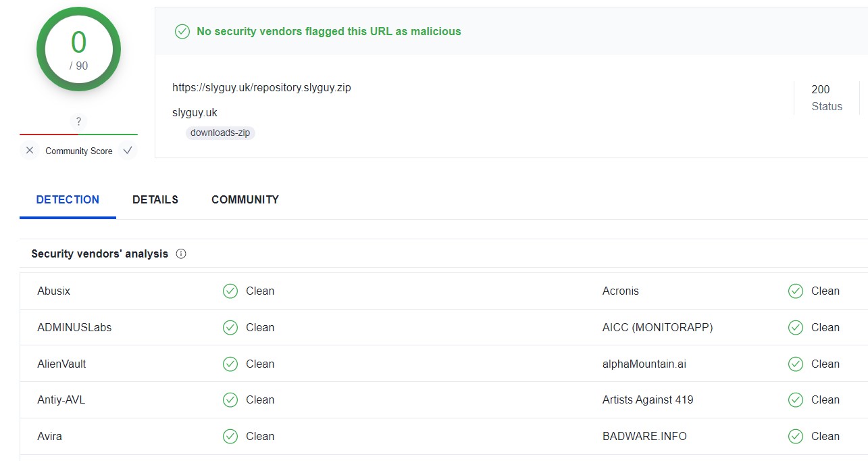Click the Clean result text for BADWARE.INFO
Screen dimensions: 868x461
tap(825, 437)
